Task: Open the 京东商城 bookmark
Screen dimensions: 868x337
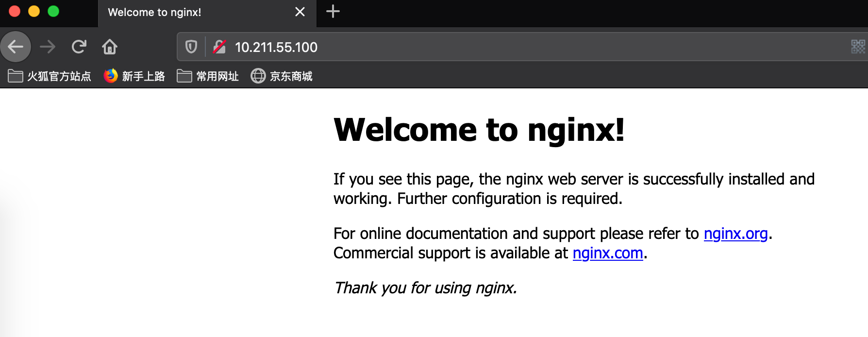Action: pyautogui.click(x=282, y=76)
